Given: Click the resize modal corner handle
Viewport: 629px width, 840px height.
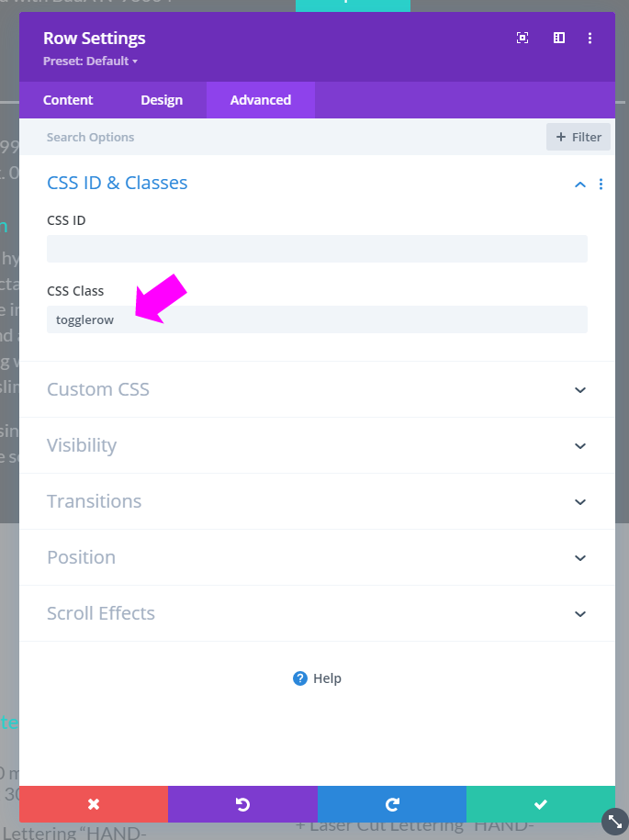Looking at the screenshot, I should click(x=615, y=822).
